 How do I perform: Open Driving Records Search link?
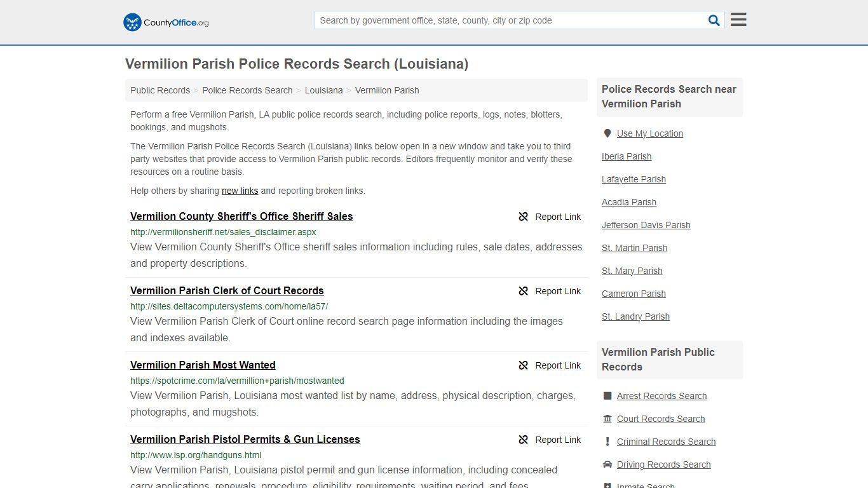(x=663, y=464)
